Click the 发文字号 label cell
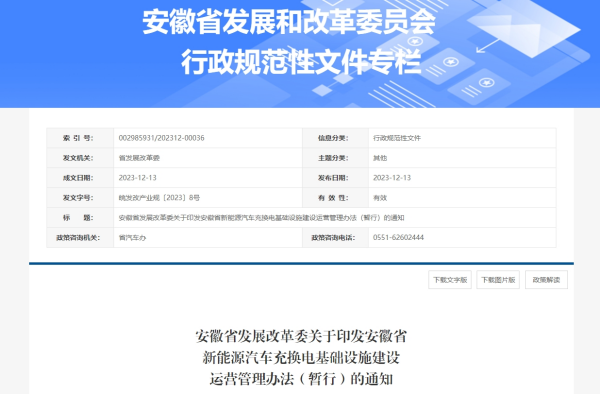This screenshot has height=394, width=600. (80, 198)
